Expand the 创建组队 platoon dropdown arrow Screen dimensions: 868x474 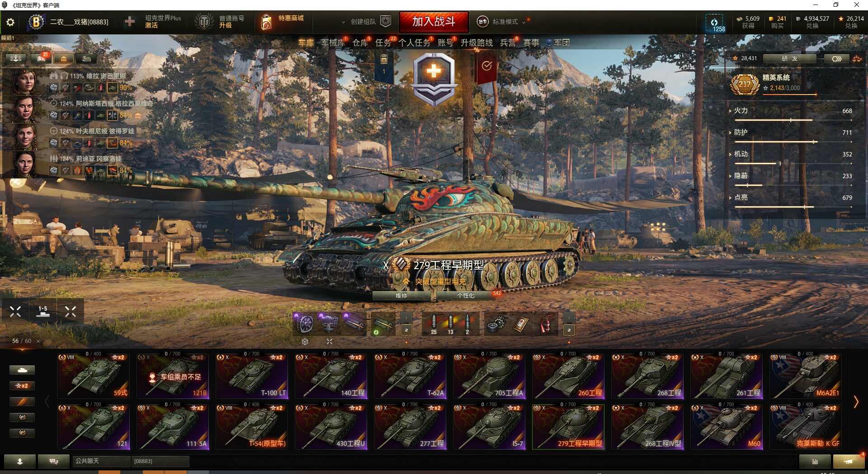343,22
